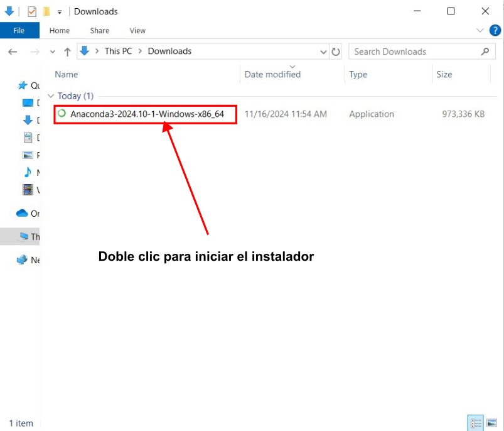This screenshot has height=431, width=504.
Task: Switch to the Share ribbon tab
Action: [x=100, y=31]
